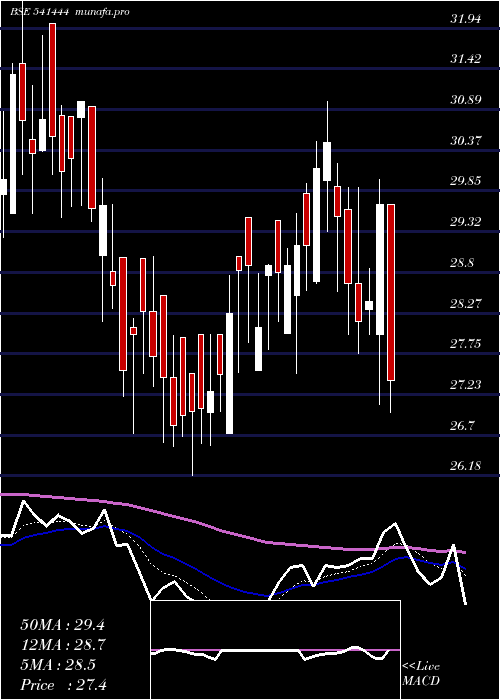Select the 29.32 price axis label
The image size is (500, 700).
click(x=466, y=222)
